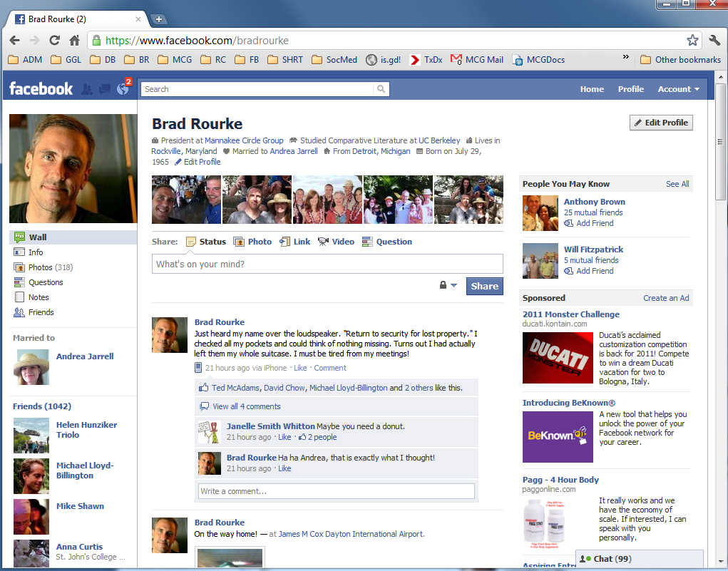Click View all 4 comments link
Image resolution: width=728 pixels, height=571 pixels.
coord(246,406)
